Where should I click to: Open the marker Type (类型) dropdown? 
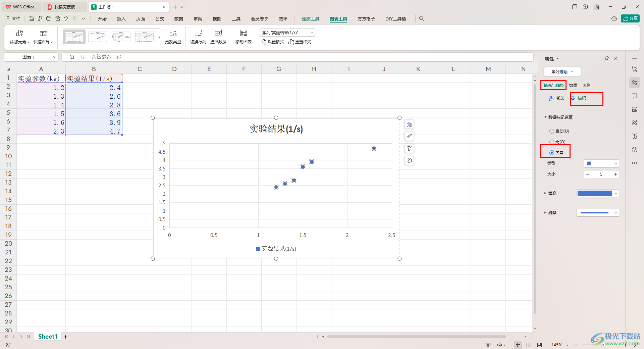click(601, 163)
